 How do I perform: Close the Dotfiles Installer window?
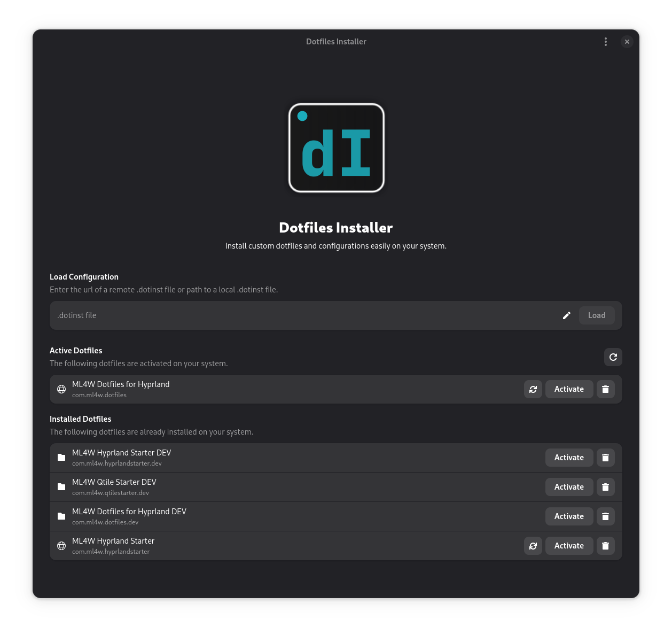(627, 42)
